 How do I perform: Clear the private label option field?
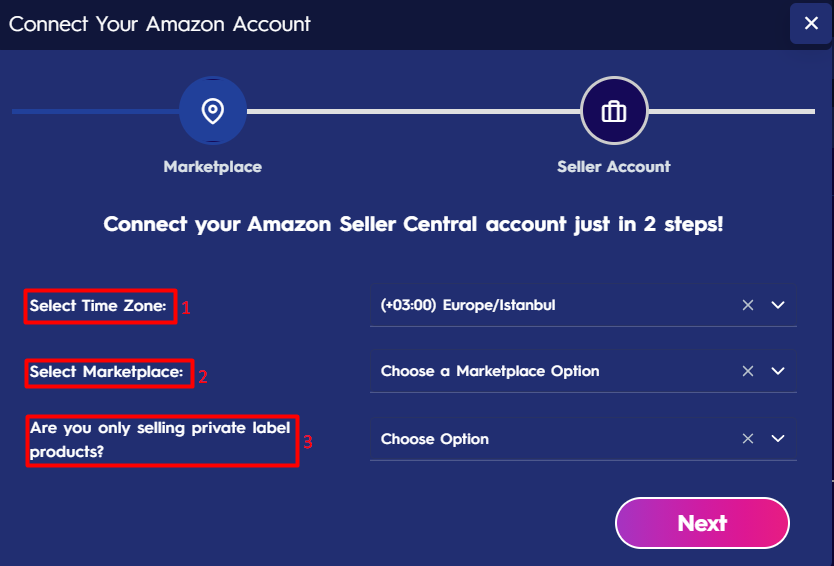748,438
